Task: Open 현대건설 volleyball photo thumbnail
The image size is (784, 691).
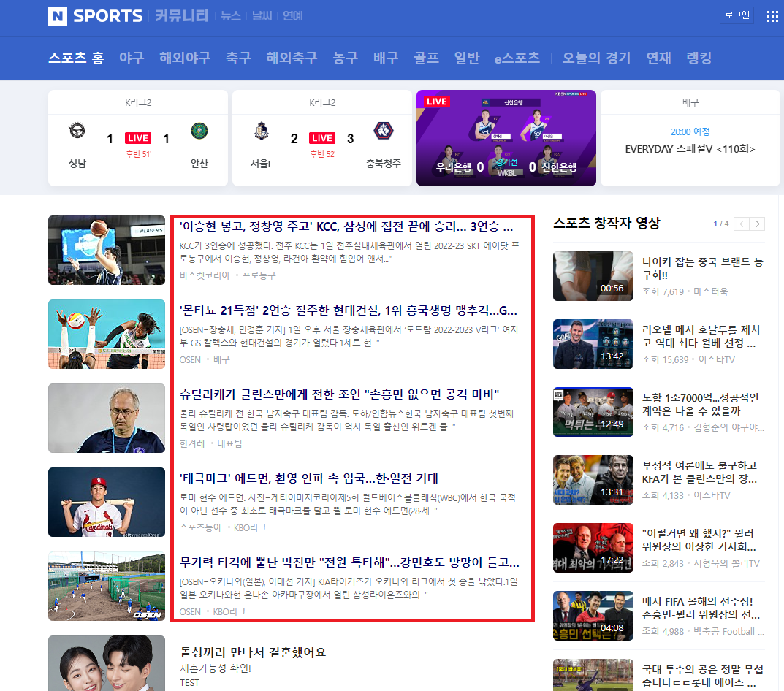Action: (x=107, y=334)
